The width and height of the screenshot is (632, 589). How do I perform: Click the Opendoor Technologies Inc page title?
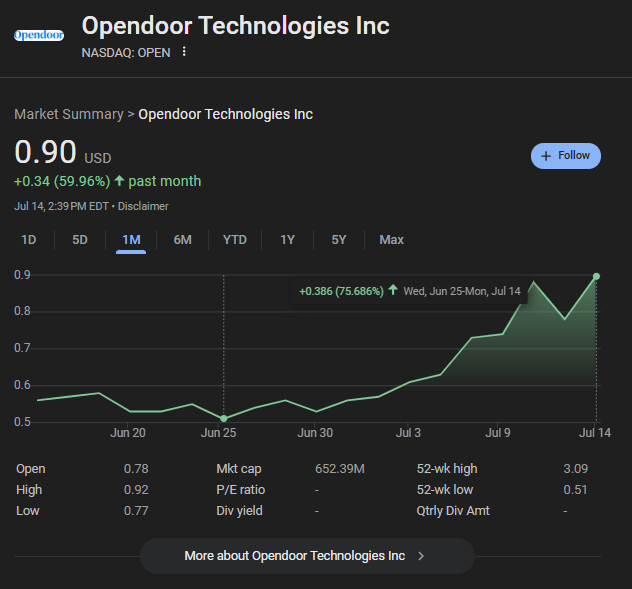(235, 25)
